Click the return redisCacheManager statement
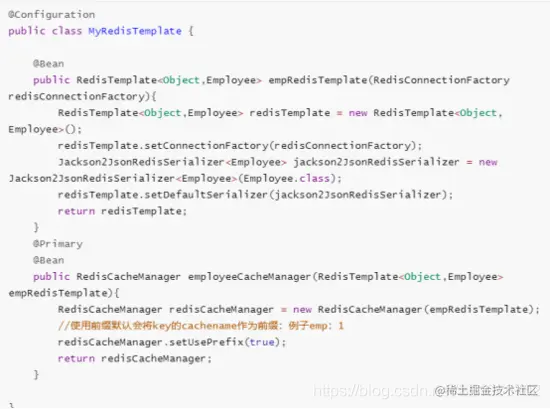This screenshot has height=409, width=550. pos(135,358)
